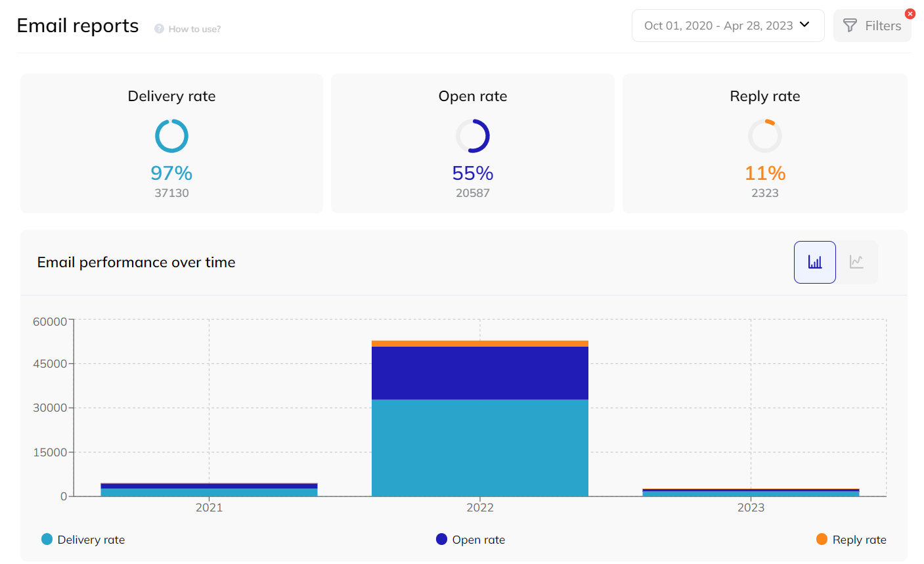924x564 pixels.
Task: Click the 2323 reply count
Action: pyautogui.click(x=765, y=193)
